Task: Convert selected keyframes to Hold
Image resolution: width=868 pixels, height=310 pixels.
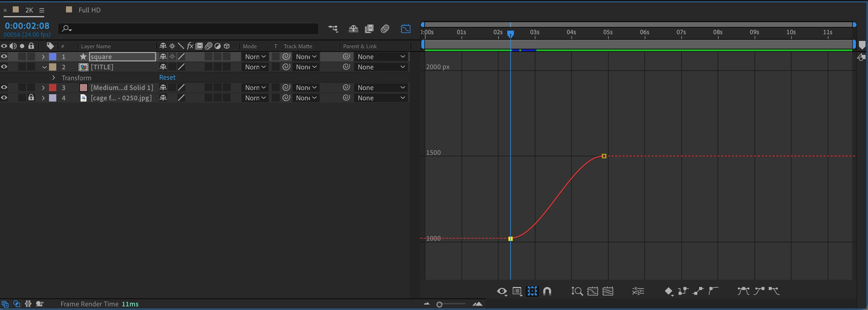Action: click(683, 291)
